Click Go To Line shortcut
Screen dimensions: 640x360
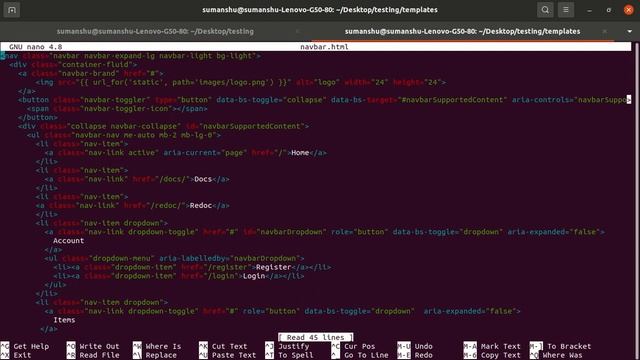pyautogui.click(x=360, y=355)
